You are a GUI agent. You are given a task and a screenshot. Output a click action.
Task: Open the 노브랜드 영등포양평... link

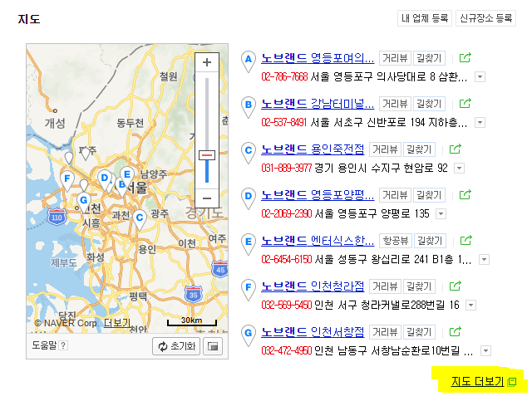coord(318,195)
